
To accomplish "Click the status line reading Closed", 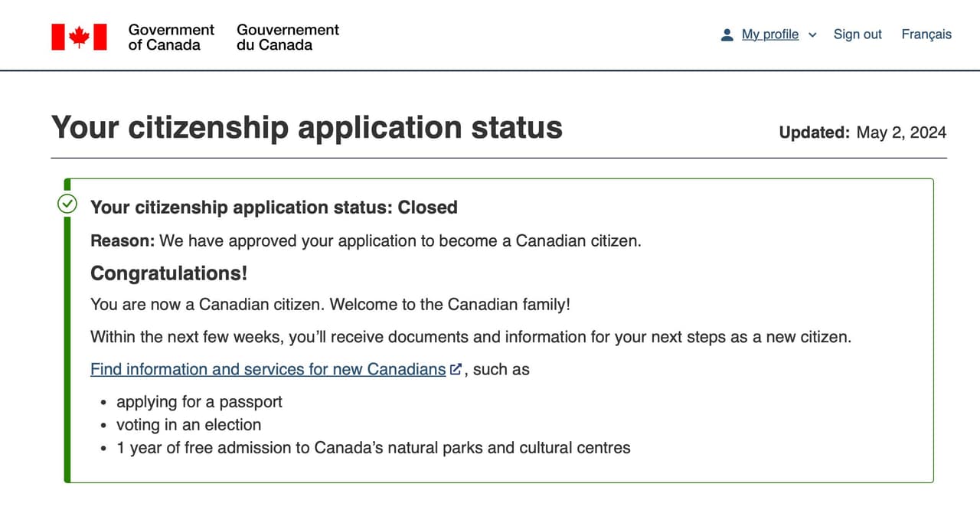I will pos(274,208).
